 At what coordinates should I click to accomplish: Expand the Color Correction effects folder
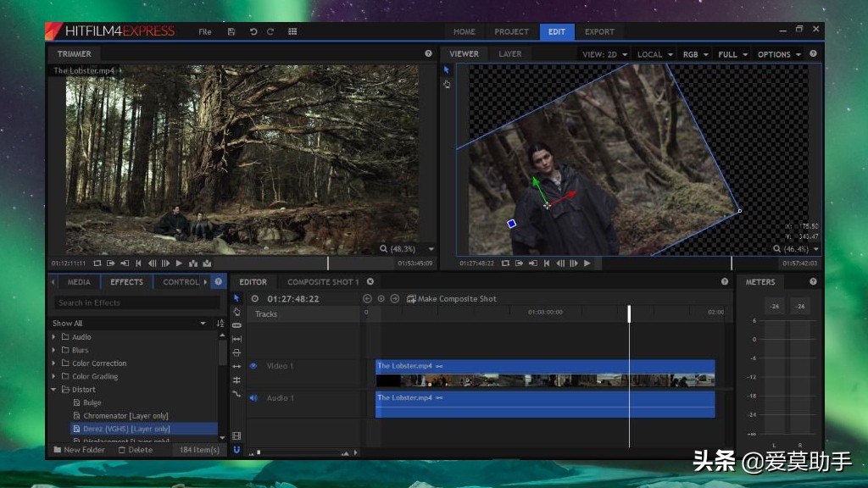(x=55, y=363)
